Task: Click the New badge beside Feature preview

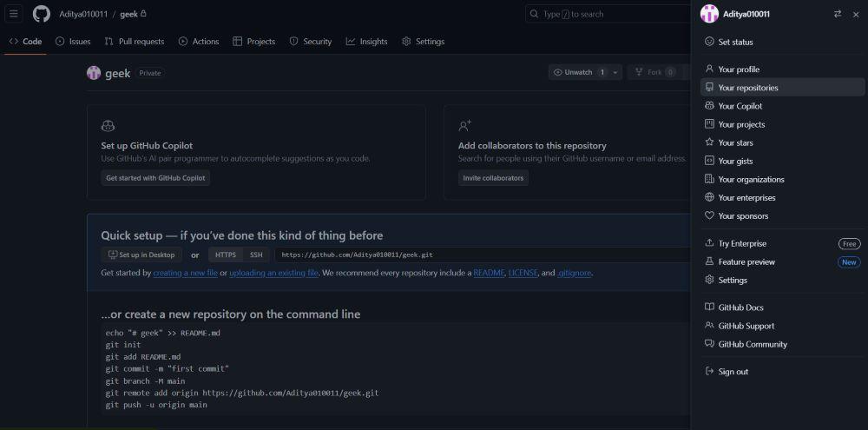Action: pyautogui.click(x=849, y=262)
